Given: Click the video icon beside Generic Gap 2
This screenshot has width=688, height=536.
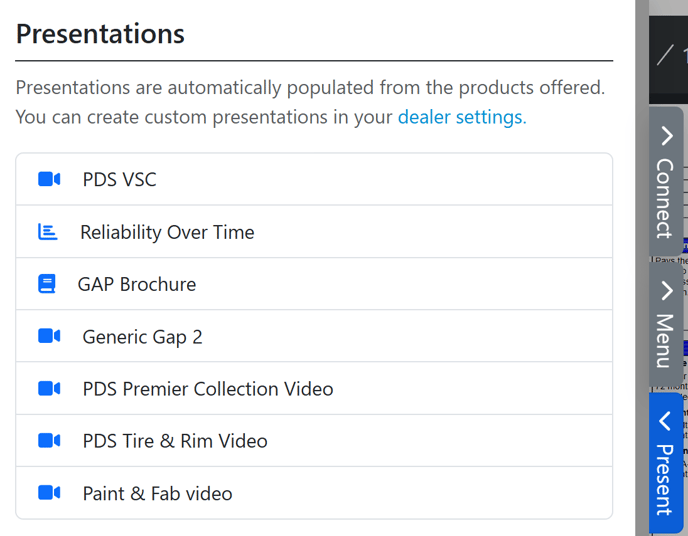Looking at the screenshot, I should tap(49, 336).
